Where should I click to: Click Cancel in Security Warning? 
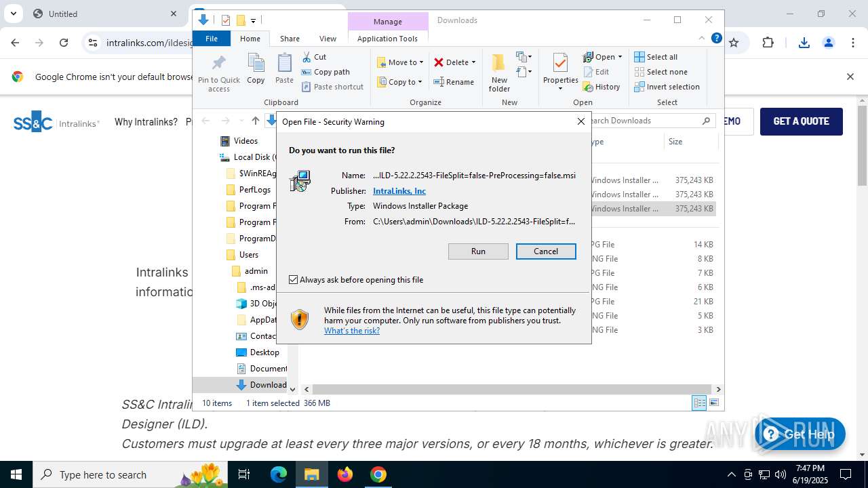(x=546, y=251)
